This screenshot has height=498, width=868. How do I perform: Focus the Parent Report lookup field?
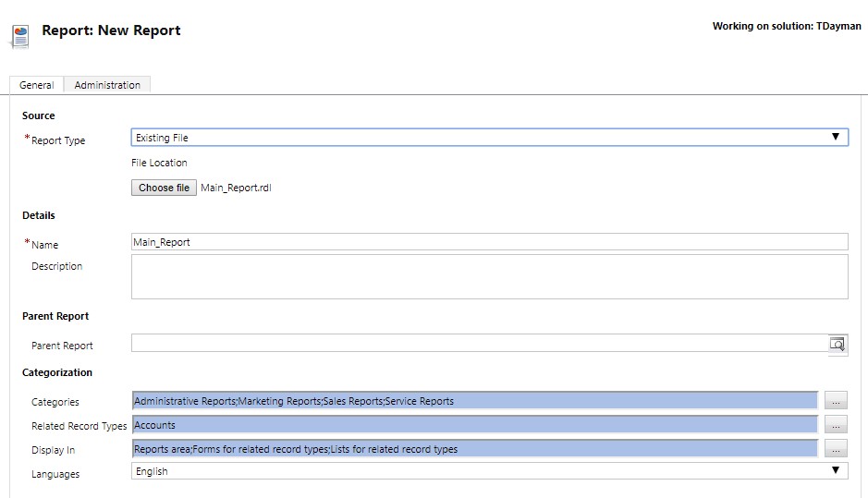coord(480,343)
